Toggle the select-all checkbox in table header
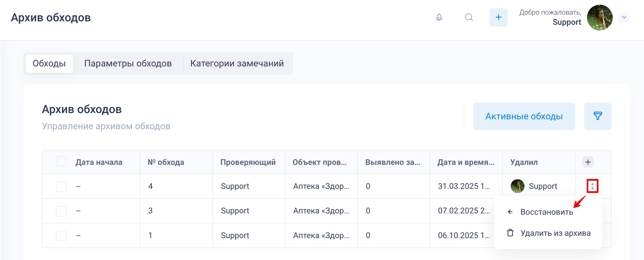Image resolution: width=644 pixels, height=260 pixels. (61, 162)
